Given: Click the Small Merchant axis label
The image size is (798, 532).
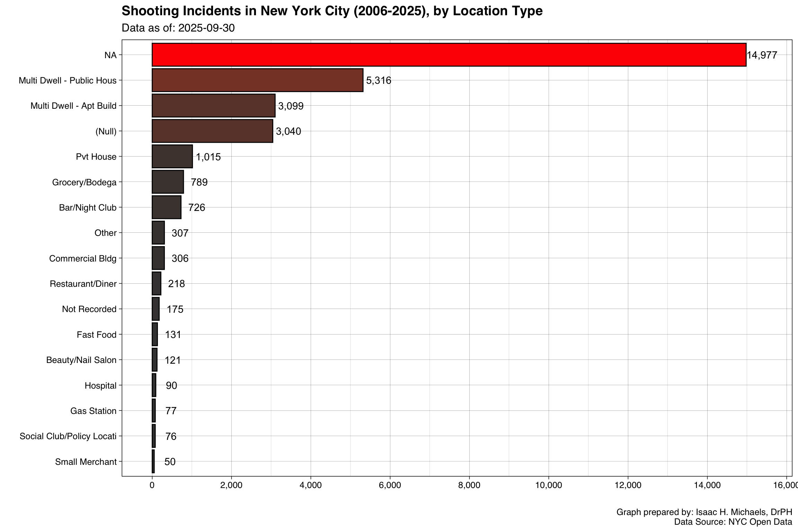Looking at the screenshot, I should point(86,462).
